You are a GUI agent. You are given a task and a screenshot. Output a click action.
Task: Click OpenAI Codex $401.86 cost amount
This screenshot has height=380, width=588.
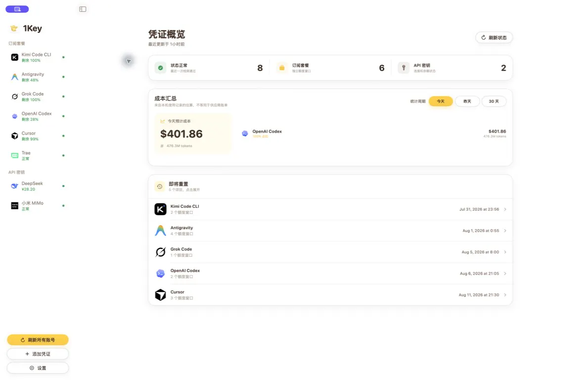(x=497, y=131)
